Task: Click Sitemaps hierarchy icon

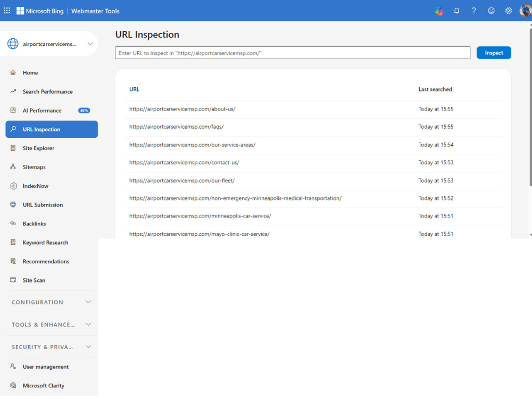Action: click(x=13, y=167)
